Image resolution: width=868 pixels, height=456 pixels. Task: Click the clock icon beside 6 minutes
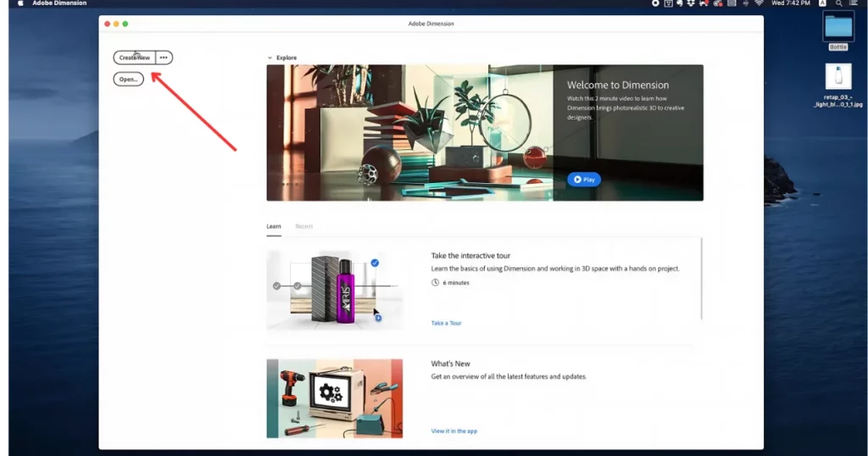pyautogui.click(x=435, y=283)
